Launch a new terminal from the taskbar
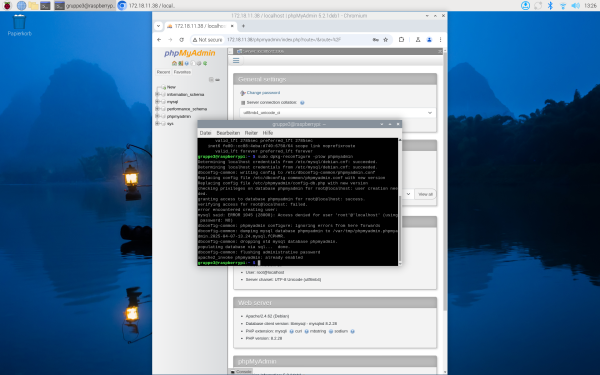 tap(45, 5)
